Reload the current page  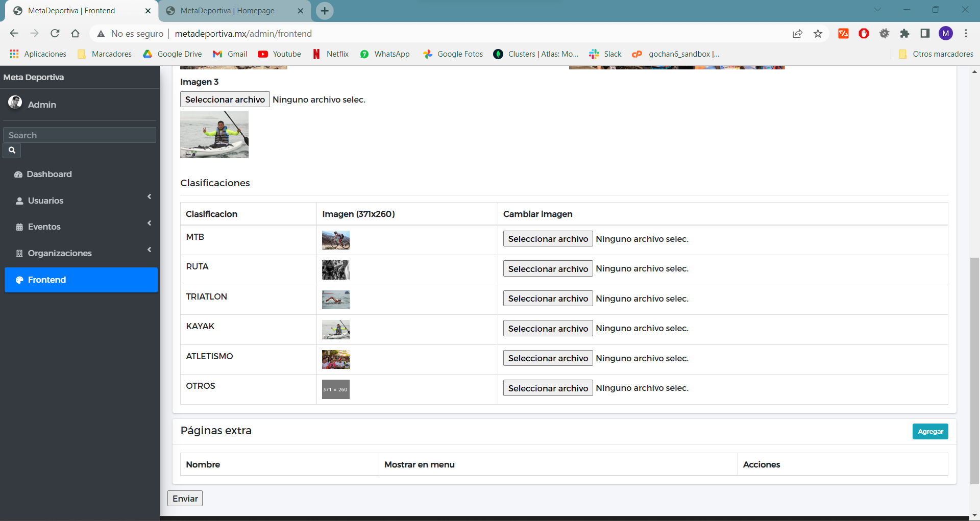[x=55, y=34]
